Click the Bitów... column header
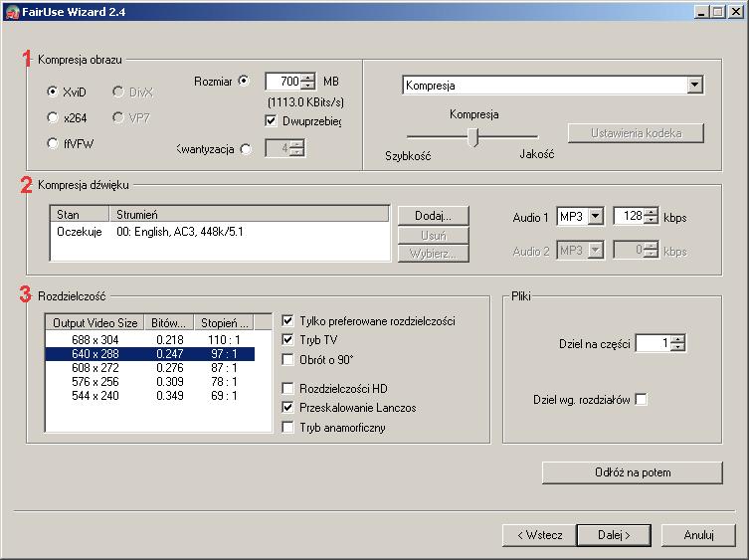This screenshot has width=749, height=560. (169, 323)
